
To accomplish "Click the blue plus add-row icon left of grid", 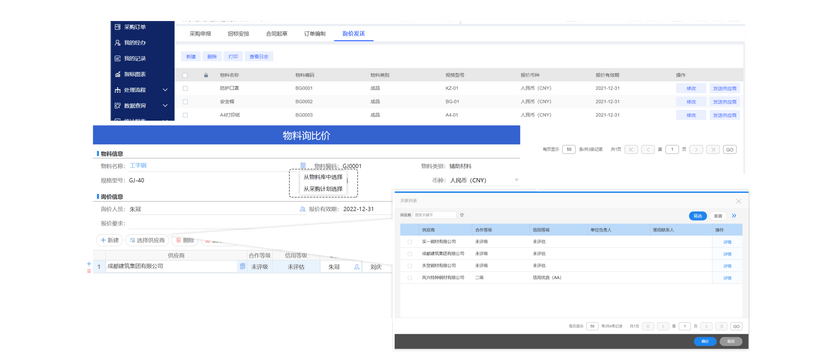I will pyautogui.click(x=89, y=264).
